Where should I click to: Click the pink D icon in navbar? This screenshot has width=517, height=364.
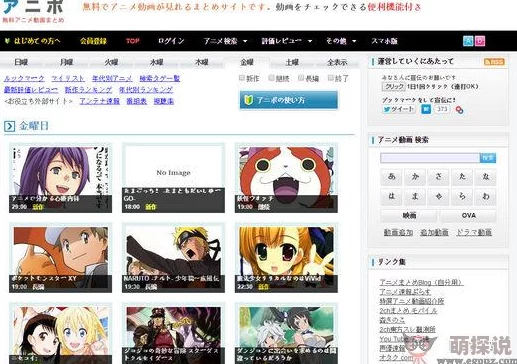[480, 41]
